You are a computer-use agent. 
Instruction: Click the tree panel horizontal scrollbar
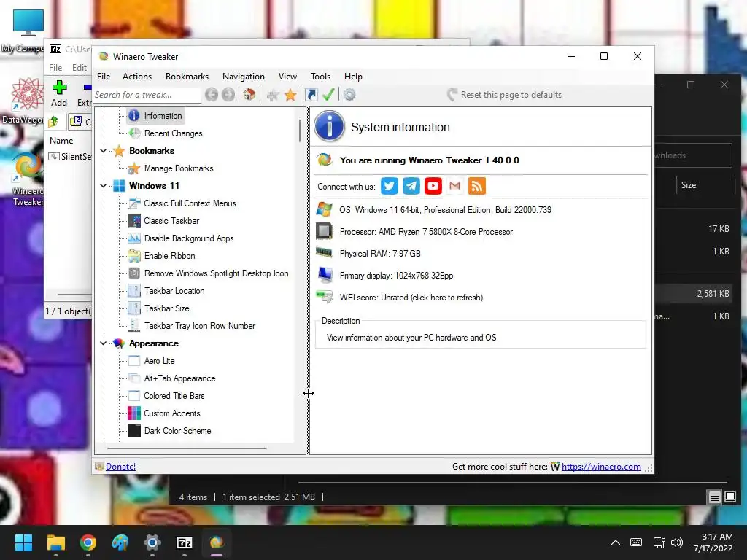tap(187, 448)
